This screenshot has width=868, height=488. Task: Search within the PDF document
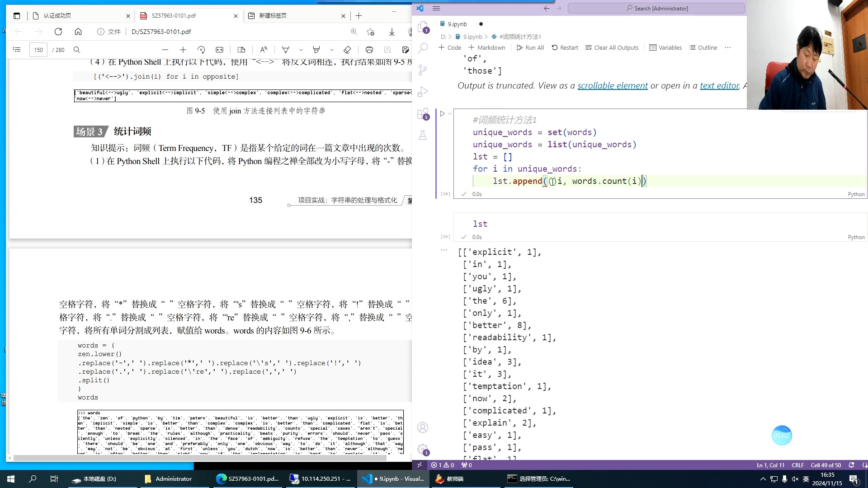coord(77,50)
